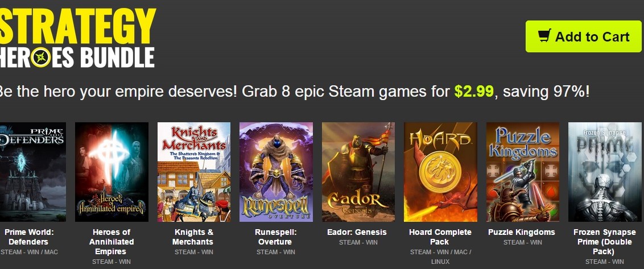Click the Strategy Heroes Bundle logo
Image resolution: width=644 pixels, height=269 pixels.
(x=77, y=38)
